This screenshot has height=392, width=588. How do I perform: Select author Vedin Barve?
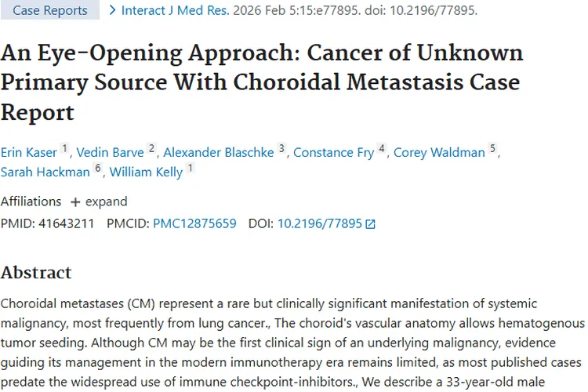click(x=111, y=152)
